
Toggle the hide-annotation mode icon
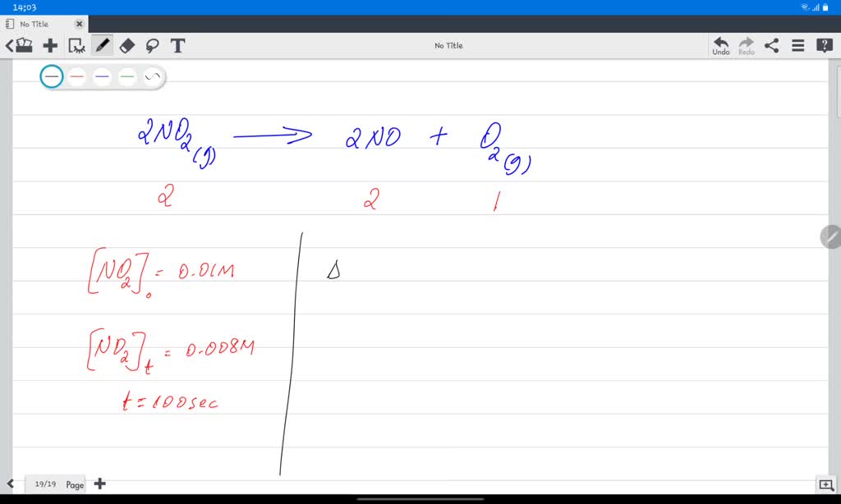(x=76, y=45)
